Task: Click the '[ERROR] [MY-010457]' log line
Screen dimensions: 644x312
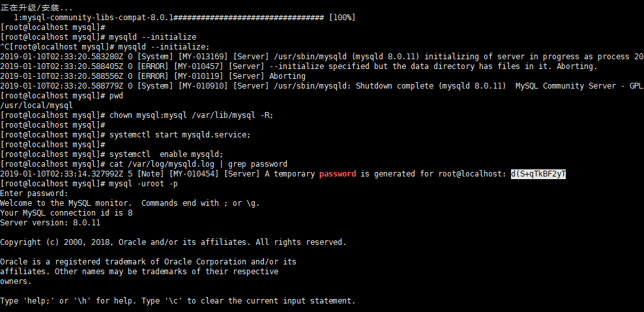Action: (299, 66)
